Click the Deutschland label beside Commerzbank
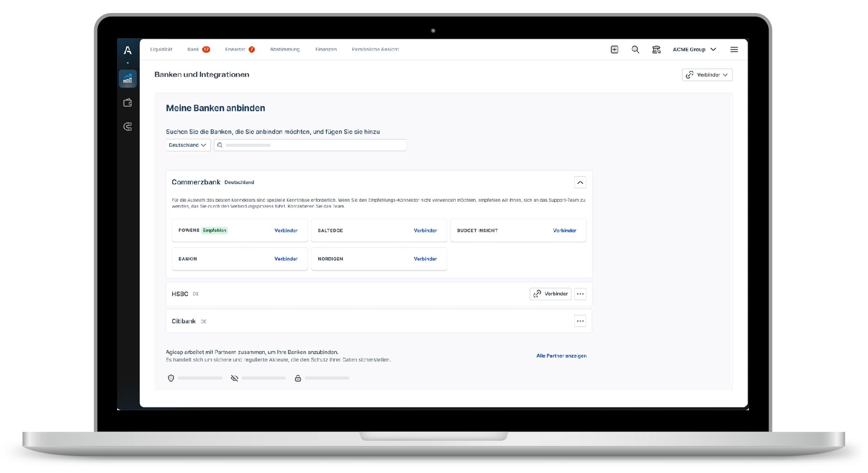Image resolution: width=868 pixels, height=473 pixels. click(x=239, y=182)
